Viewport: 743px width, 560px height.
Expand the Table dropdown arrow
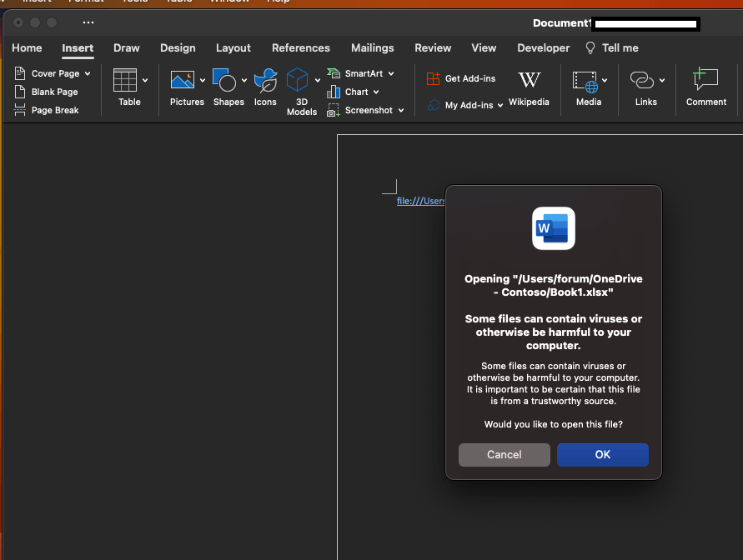click(x=145, y=81)
